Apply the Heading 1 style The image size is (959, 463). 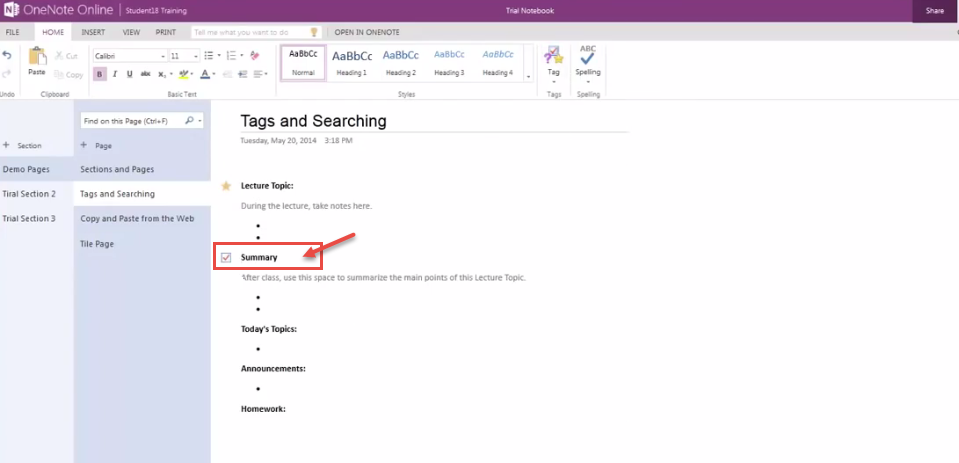pos(352,63)
